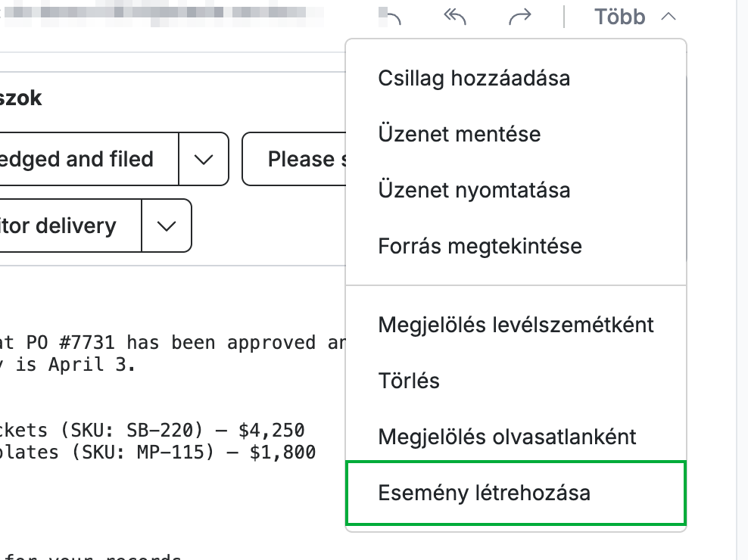This screenshot has width=748, height=560.
Task: Click the SKU: SB-220 line in message
Action: (x=152, y=431)
